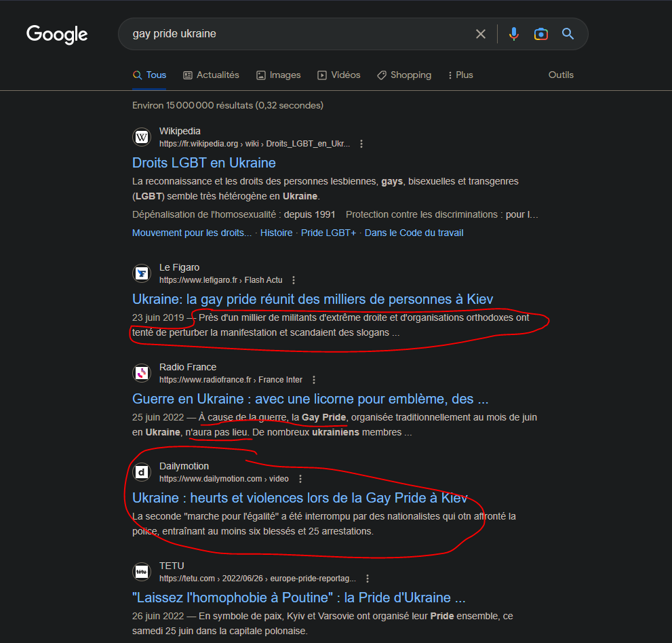672x643 pixels.
Task: Click the lefigaro.fr Flash Actu breadcrumb
Action: (x=220, y=280)
